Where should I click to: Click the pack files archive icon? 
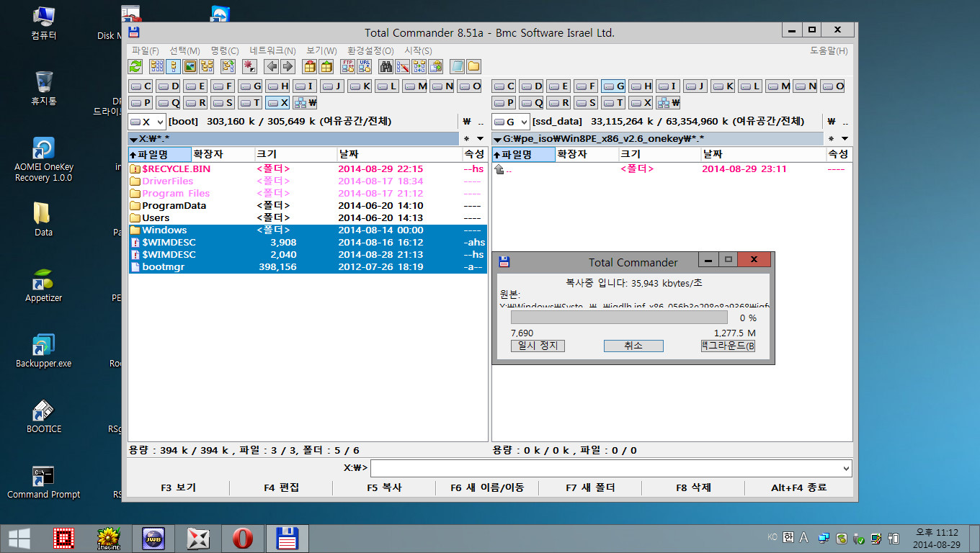309,67
